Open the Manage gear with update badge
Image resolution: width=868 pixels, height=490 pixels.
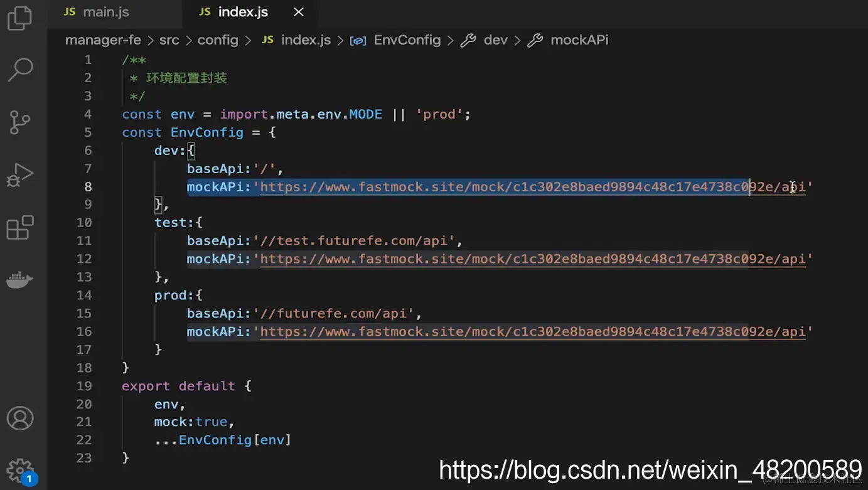pos(21,472)
